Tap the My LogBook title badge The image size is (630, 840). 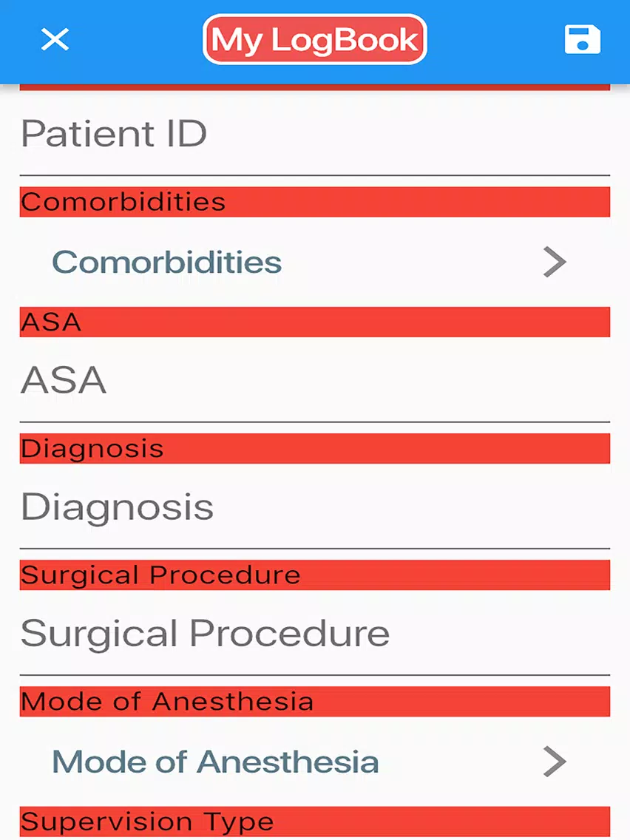[x=314, y=40]
